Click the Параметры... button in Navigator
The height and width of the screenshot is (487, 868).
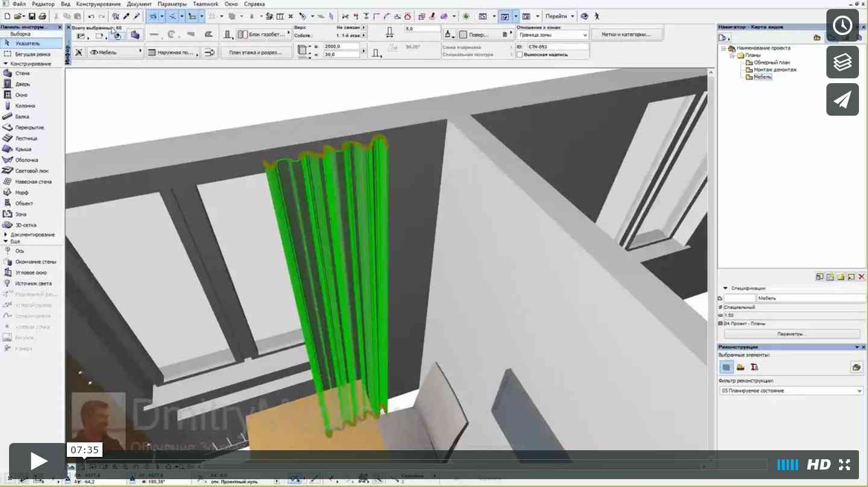tap(791, 334)
